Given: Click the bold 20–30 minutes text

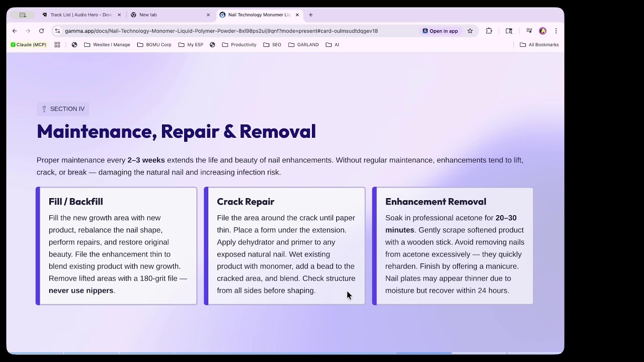Looking at the screenshot, I should point(451,224).
